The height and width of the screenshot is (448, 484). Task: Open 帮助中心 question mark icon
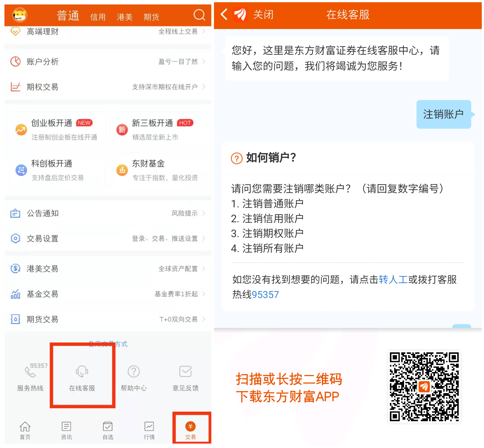133,371
